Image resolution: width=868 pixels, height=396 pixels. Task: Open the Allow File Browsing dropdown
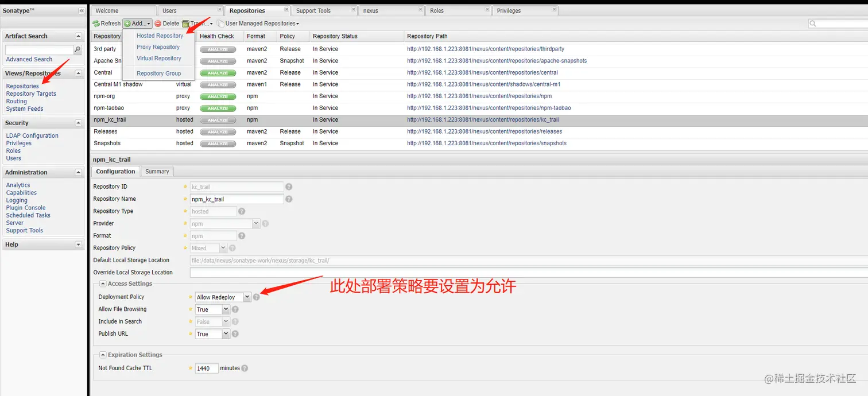(x=226, y=309)
